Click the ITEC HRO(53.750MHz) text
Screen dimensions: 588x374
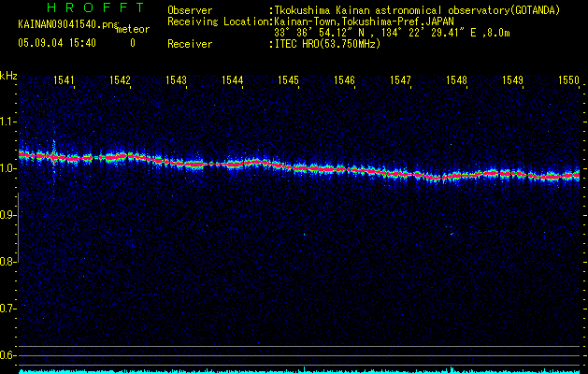coord(327,44)
